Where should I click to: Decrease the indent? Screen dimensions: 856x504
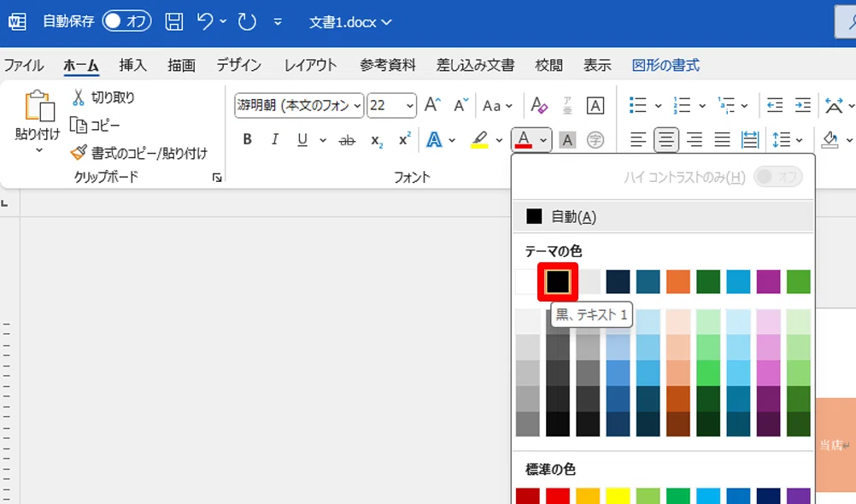click(x=775, y=105)
